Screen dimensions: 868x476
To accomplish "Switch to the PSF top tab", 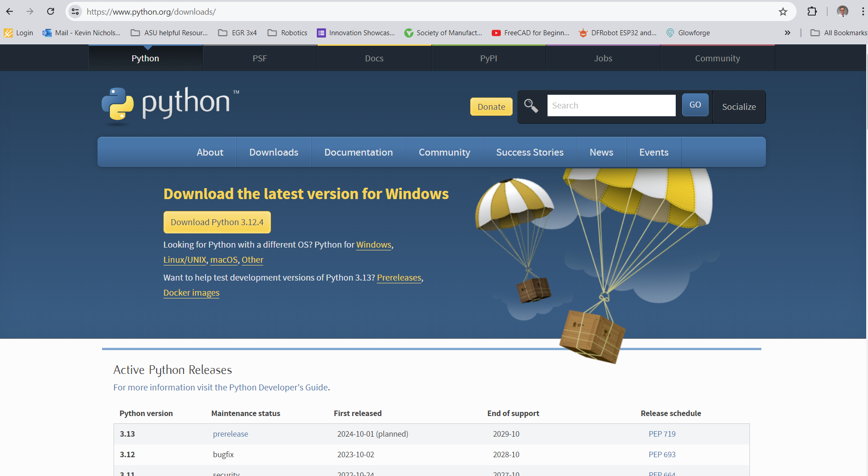I will 260,58.
